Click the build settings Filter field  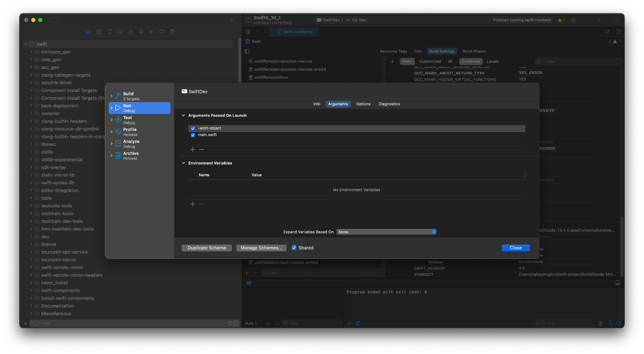[579, 62]
